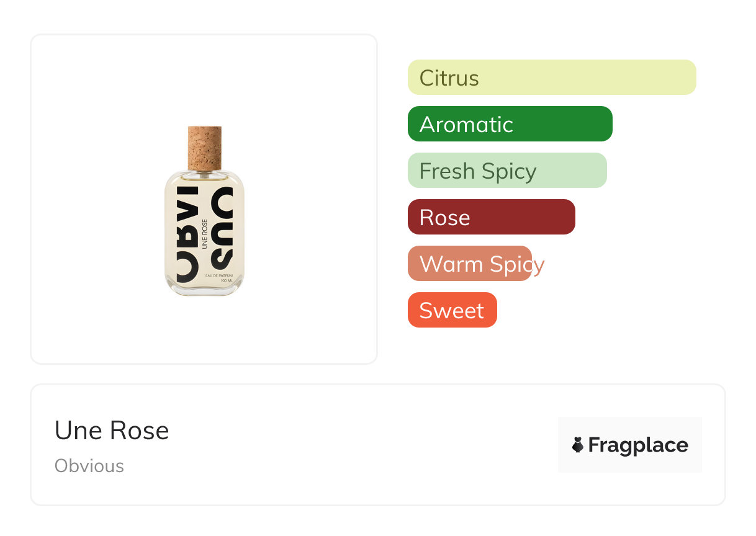This screenshot has height=536, width=756.
Task: Click the Fresh Spicy label text
Action: (x=478, y=171)
